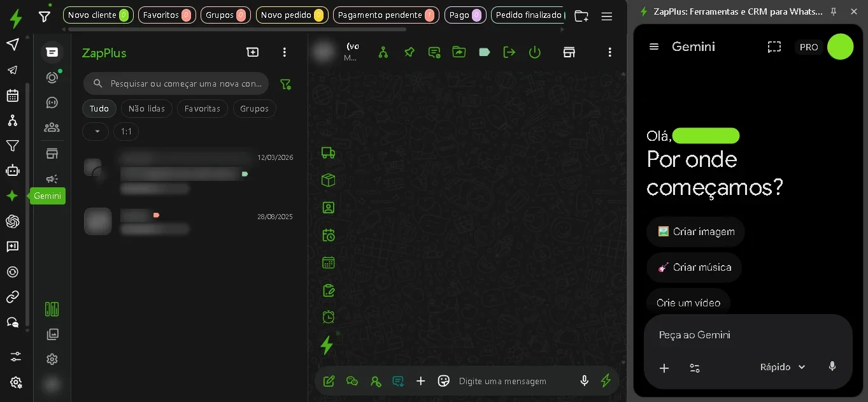Open the chat dated 12/03/2026
Screen dimensions: 868x402
[189, 172]
